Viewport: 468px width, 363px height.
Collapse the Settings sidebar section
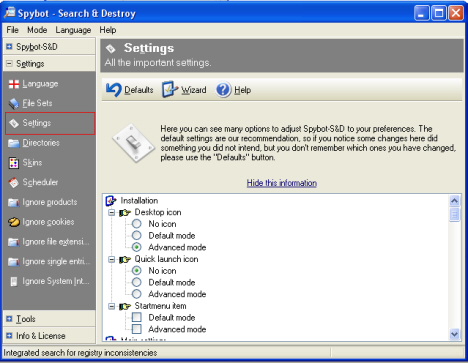pyautogui.click(x=9, y=63)
